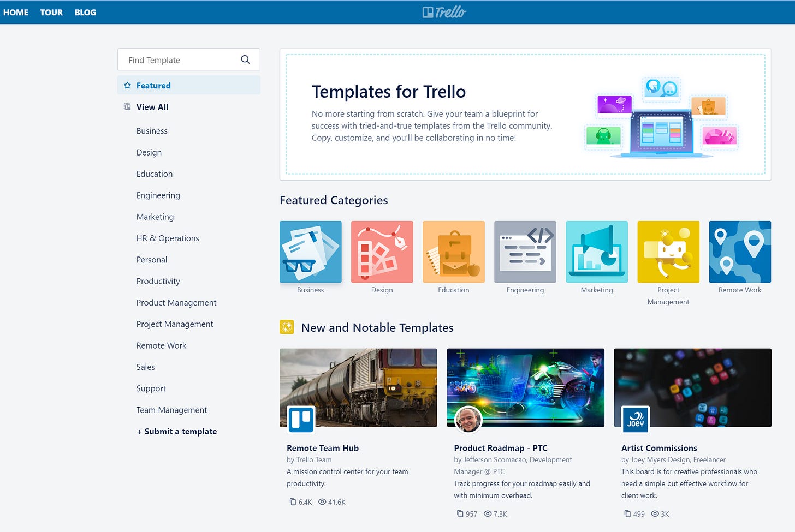Click the star icon beside Featured
This screenshot has width=795, height=532.
pos(127,85)
